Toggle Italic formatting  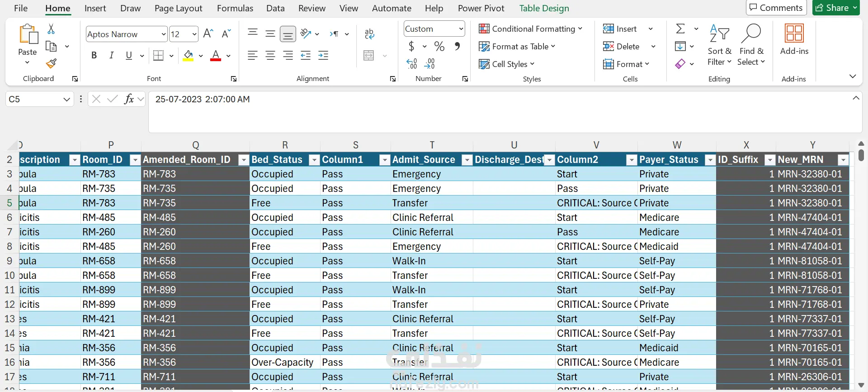point(111,55)
